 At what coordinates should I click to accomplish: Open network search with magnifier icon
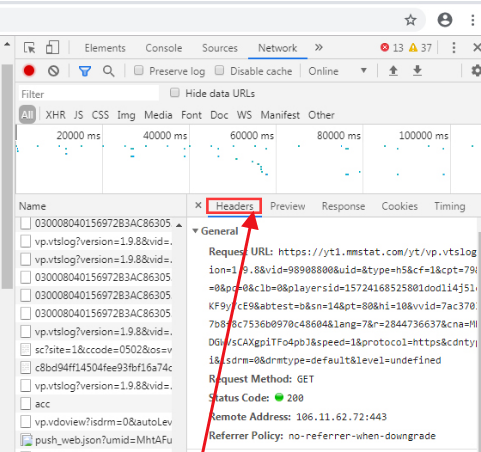tap(108, 71)
